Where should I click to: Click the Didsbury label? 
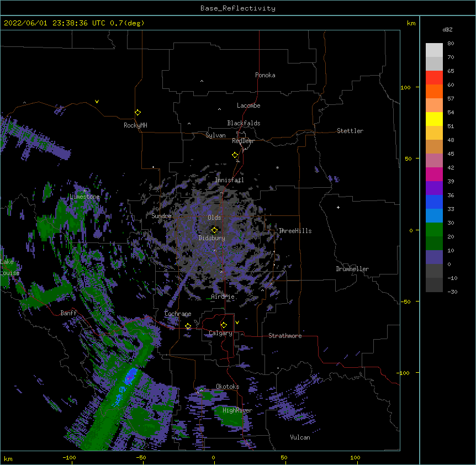tap(211, 238)
